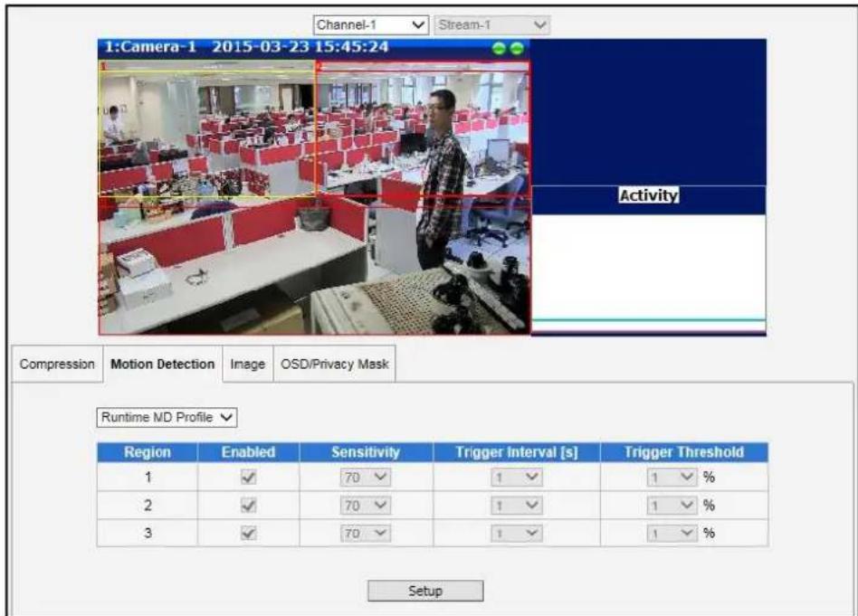Toggle the Enabled checkbox for Region 3

coord(248,534)
